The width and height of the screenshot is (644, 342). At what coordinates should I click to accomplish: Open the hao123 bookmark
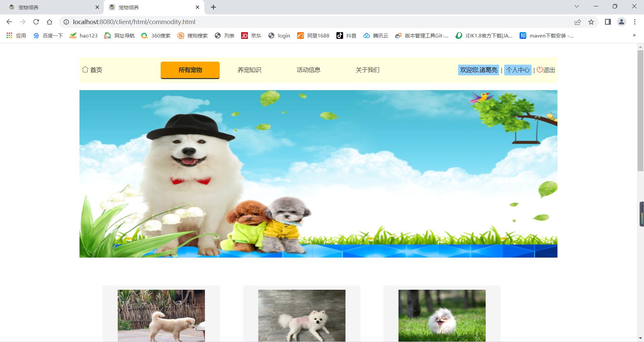coord(84,36)
